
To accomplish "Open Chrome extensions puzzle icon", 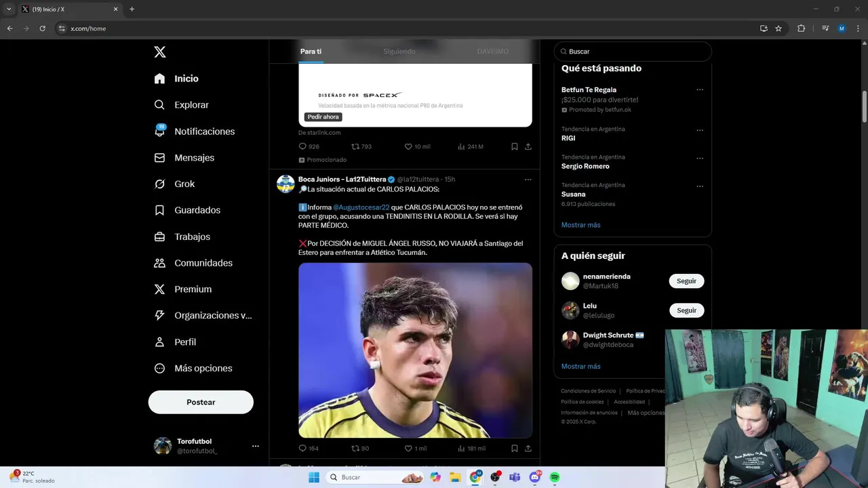I will 801,28.
